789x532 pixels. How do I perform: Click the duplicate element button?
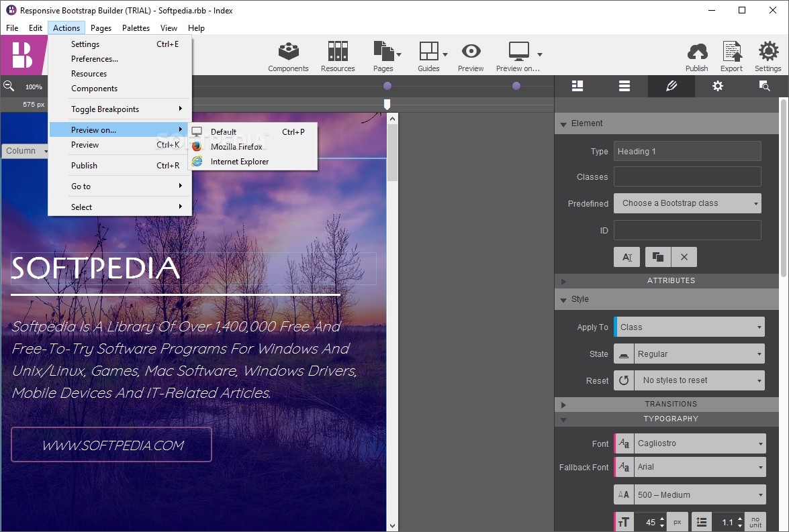(657, 257)
